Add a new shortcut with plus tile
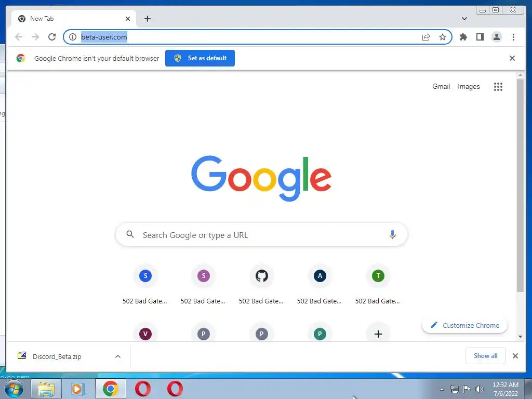532x399 pixels. coord(378,334)
